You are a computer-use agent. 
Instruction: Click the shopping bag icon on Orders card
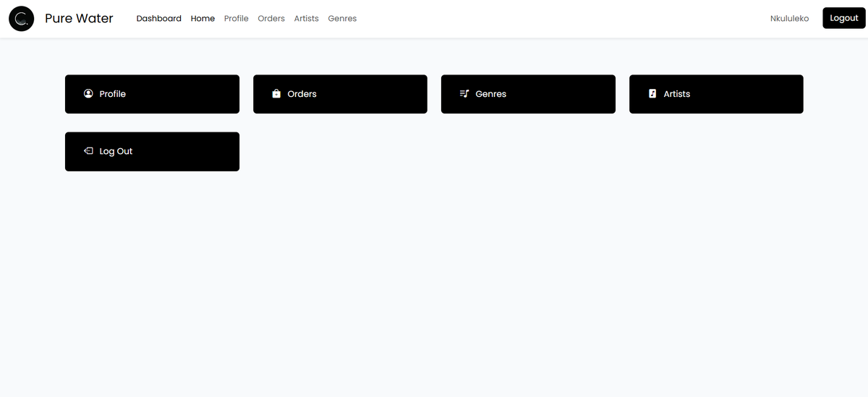[276, 93]
